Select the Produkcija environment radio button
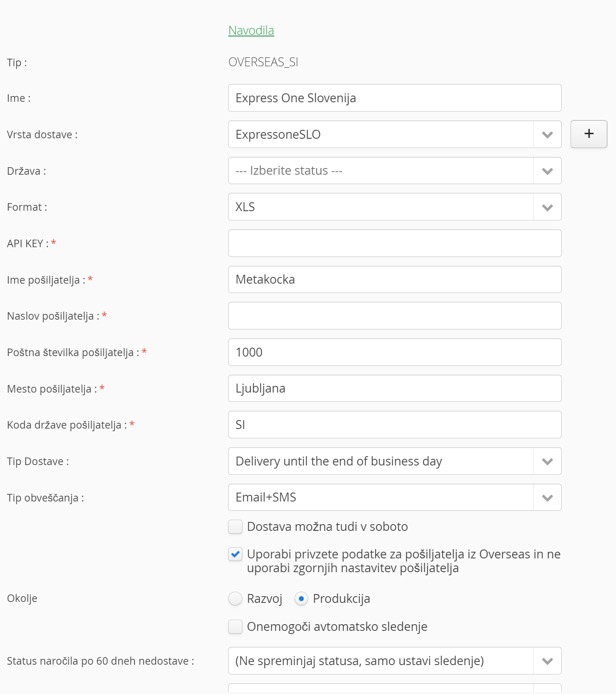 click(301, 599)
